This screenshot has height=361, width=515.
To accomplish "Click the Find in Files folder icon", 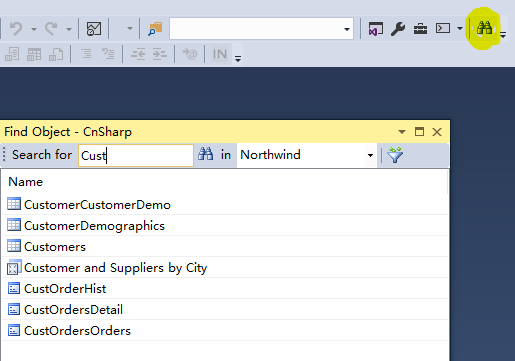I will (x=155, y=29).
